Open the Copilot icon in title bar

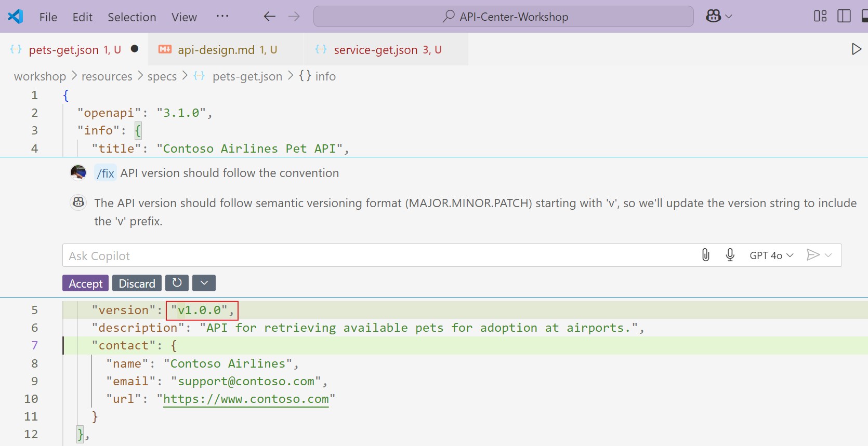click(713, 17)
